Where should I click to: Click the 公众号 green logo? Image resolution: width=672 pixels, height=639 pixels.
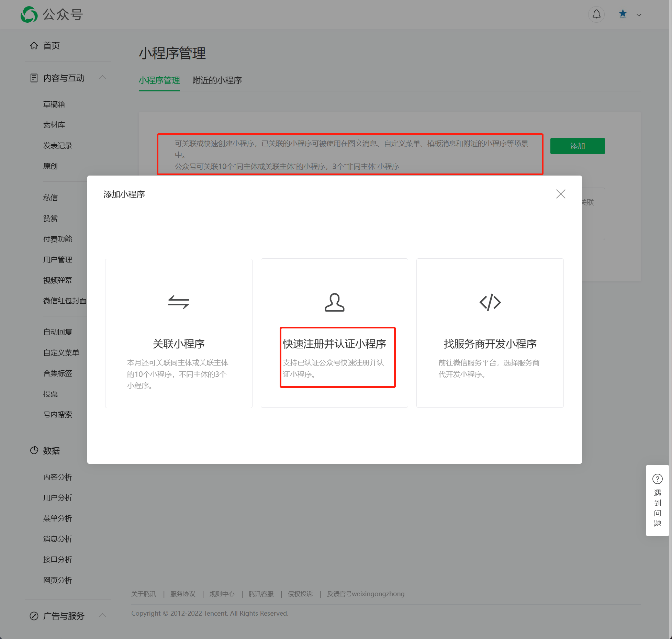(x=29, y=15)
